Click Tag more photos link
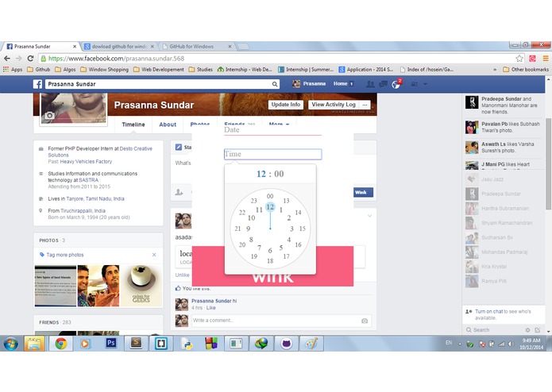This screenshot has width=552, height=392. pyautogui.click(x=65, y=255)
